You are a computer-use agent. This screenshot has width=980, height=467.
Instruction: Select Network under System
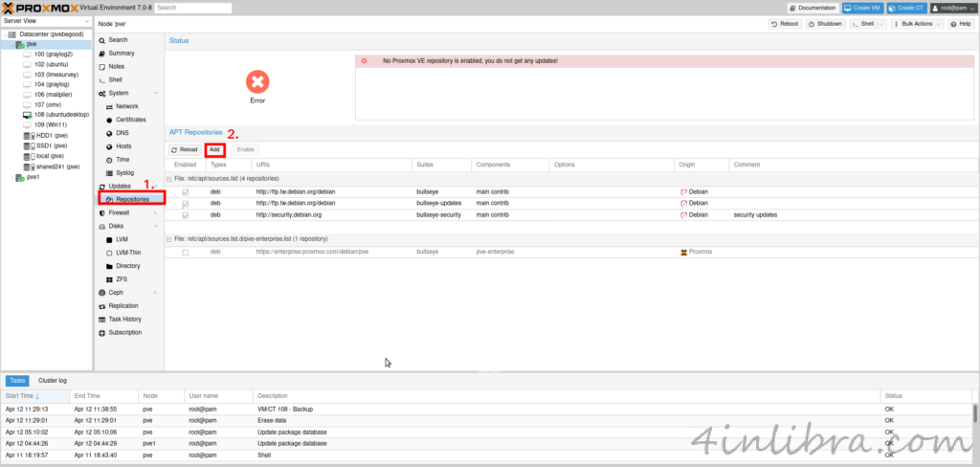point(126,106)
